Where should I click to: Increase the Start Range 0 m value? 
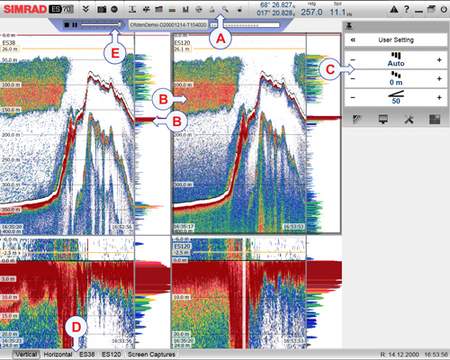(x=439, y=79)
